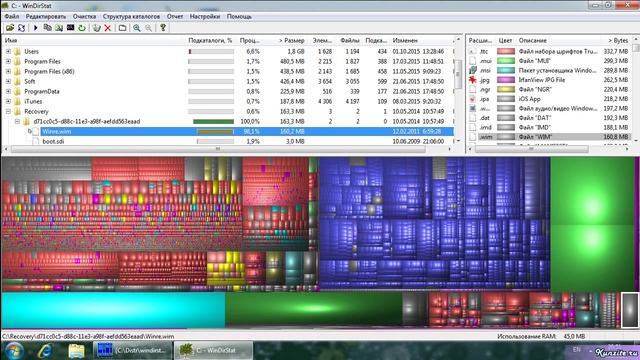The height and width of the screenshot is (360, 640).
Task: Select the Winre.wim file row
Action: point(247,131)
